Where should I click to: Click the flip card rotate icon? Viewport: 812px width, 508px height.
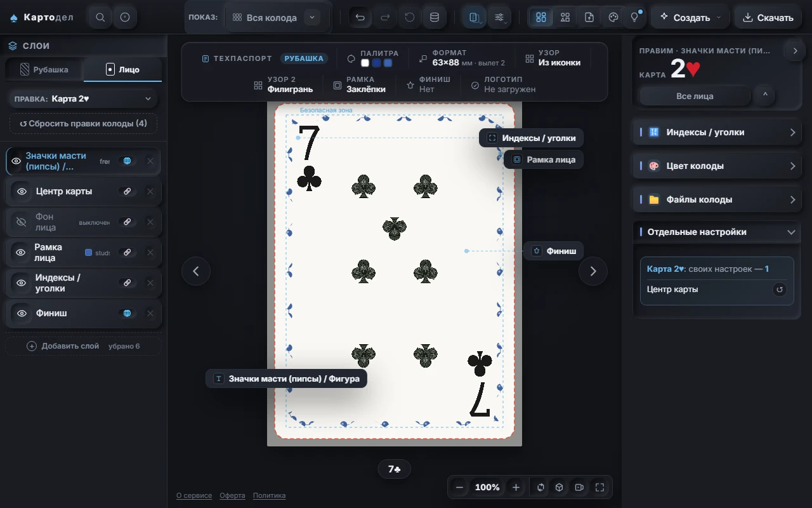click(x=540, y=487)
